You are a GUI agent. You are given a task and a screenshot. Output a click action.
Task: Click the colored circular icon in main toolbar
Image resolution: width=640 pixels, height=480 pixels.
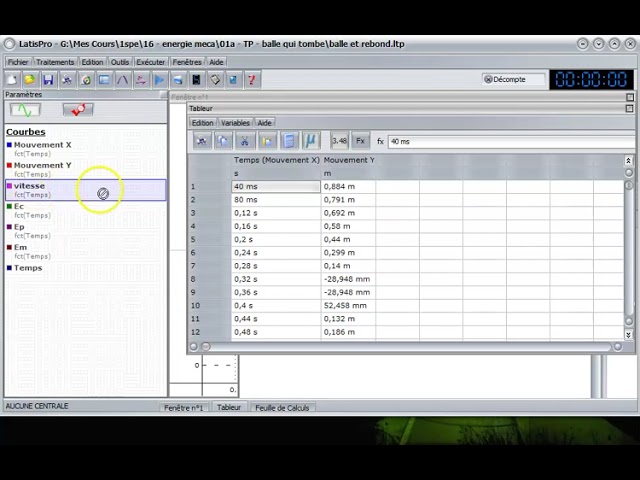click(x=86, y=80)
